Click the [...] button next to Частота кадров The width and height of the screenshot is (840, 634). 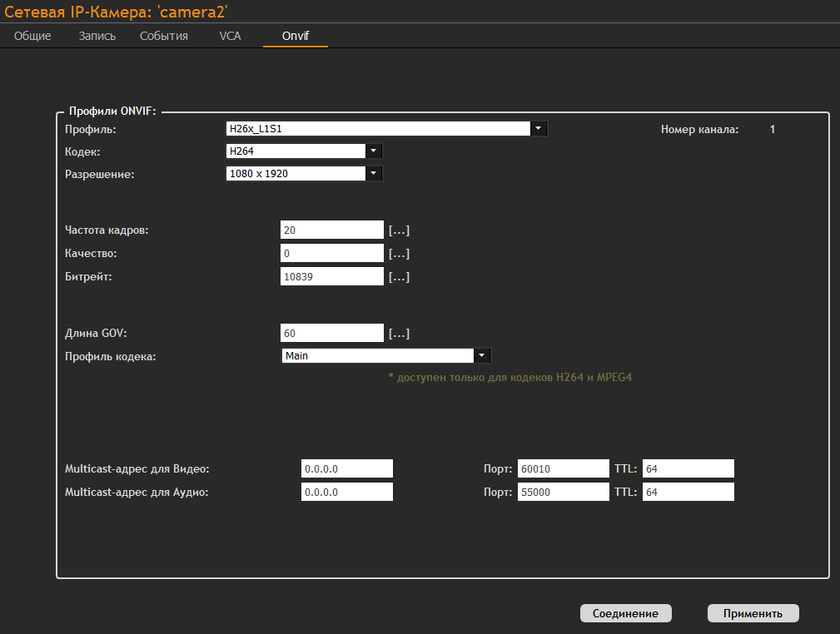pyautogui.click(x=400, y=230)
